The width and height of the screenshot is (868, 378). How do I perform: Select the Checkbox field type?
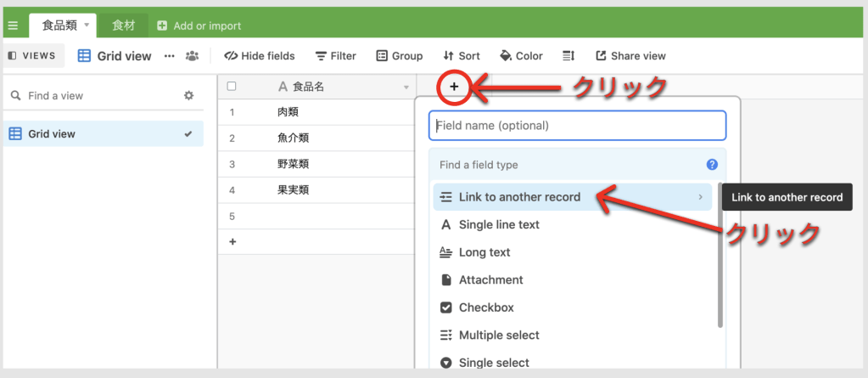point(485,307)
